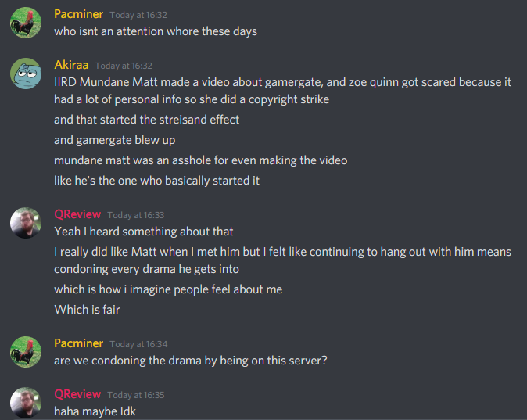
Task: Click QReview username at 16:35
Action: [77, 394]
